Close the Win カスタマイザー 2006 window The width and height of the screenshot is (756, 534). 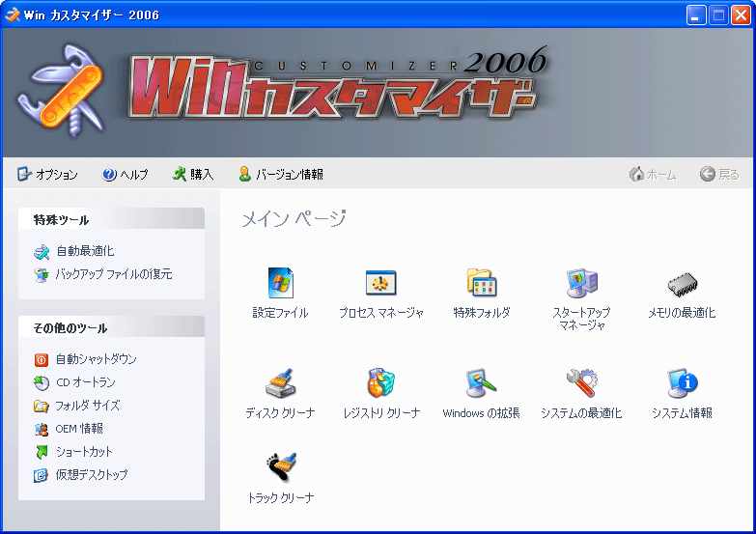pos(741,14)
